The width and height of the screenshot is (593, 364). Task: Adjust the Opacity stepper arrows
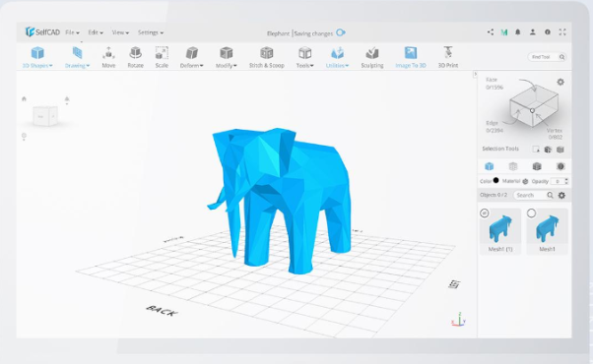pos(566,181)
